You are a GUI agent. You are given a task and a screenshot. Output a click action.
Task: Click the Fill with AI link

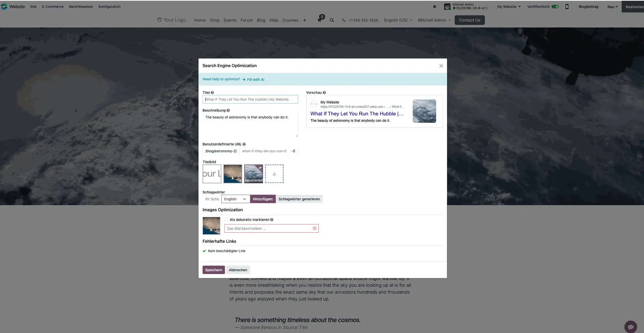[x=255, y=79]
